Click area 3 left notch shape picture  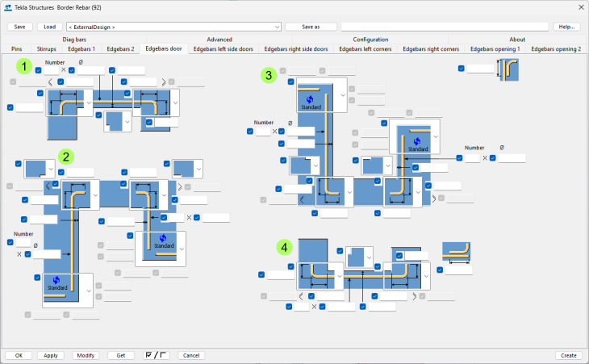point(301,165)
